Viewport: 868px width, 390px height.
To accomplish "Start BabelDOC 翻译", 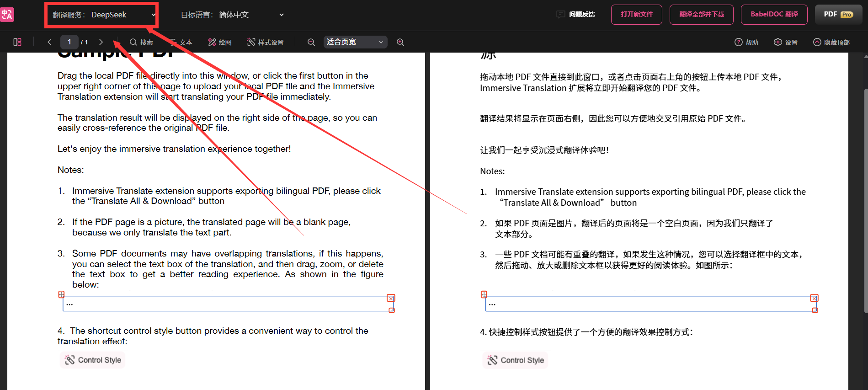I will 774,14.
